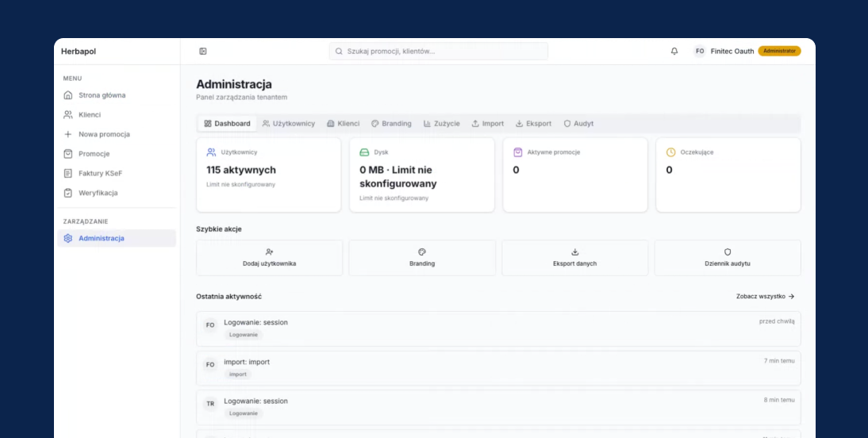Go to the Zużycie tab
This screenshot has height=438, width=868.
coord(442,124)
